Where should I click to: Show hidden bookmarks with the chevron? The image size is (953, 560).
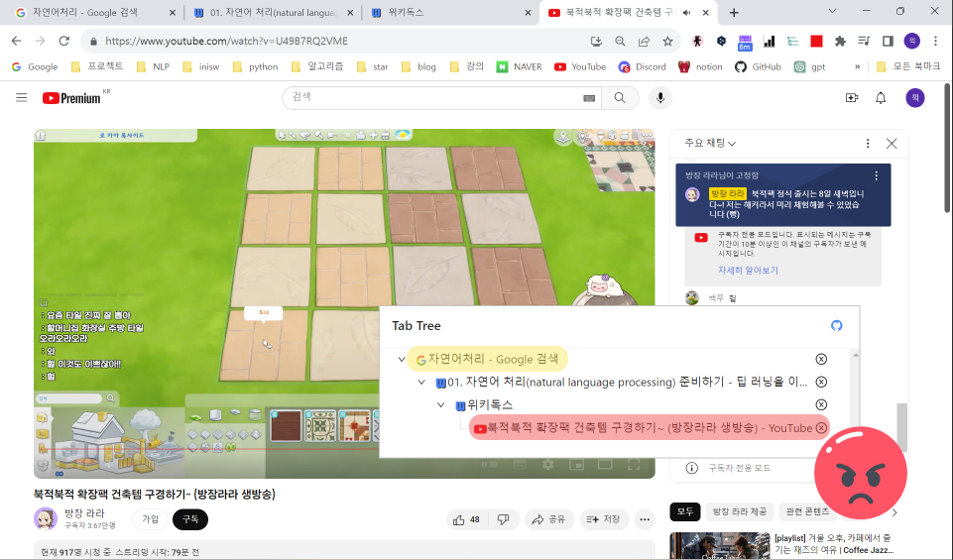coord(857,66)
